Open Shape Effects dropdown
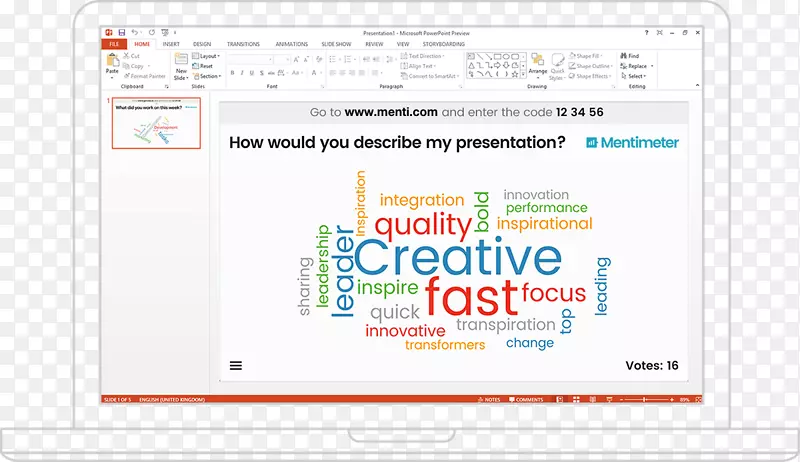The height and width of the screenshot is (462, 800). (590, 76)
